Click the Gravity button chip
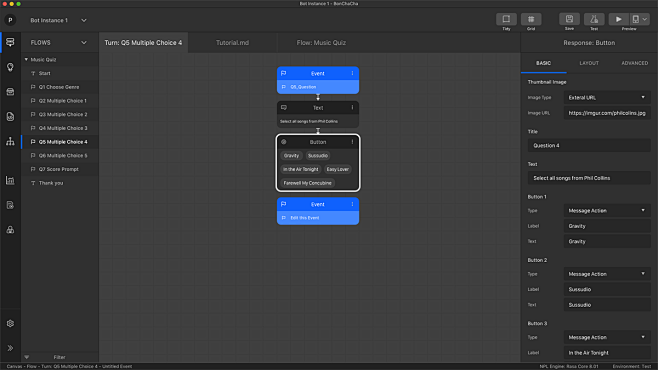658x370 pixels. pos(291,156)
